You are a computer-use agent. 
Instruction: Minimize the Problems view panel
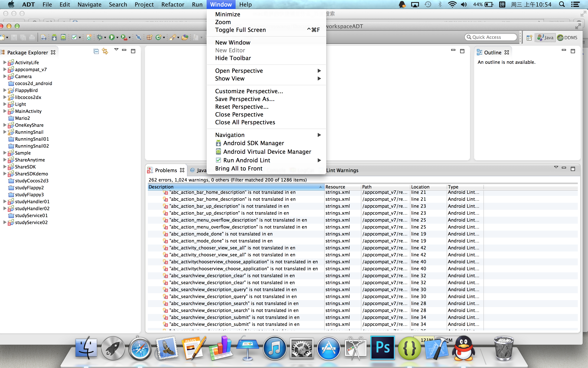564,168
